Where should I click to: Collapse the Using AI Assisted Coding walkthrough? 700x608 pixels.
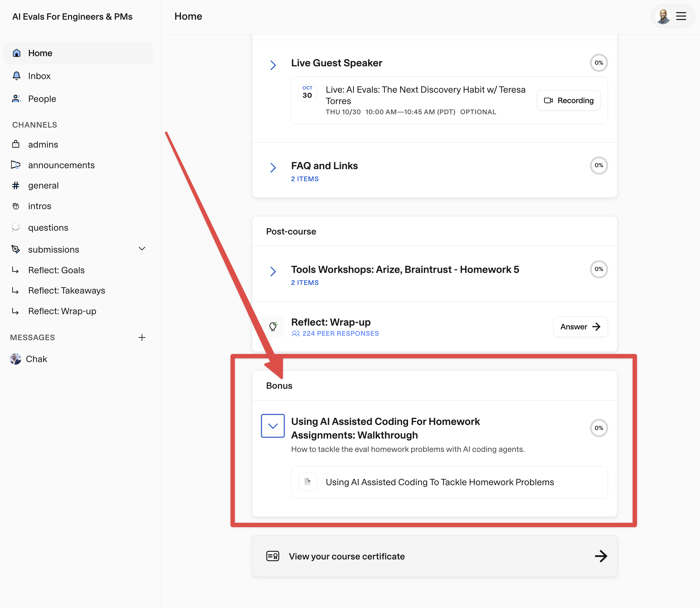pos(273,426)
